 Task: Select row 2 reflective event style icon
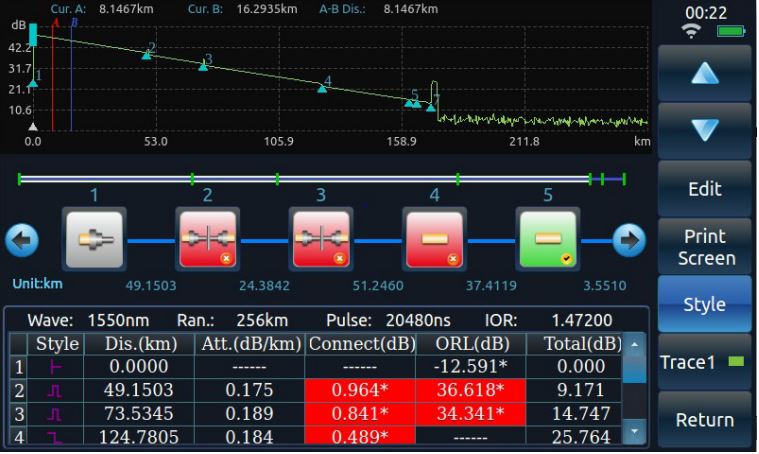tap(55, 391)
